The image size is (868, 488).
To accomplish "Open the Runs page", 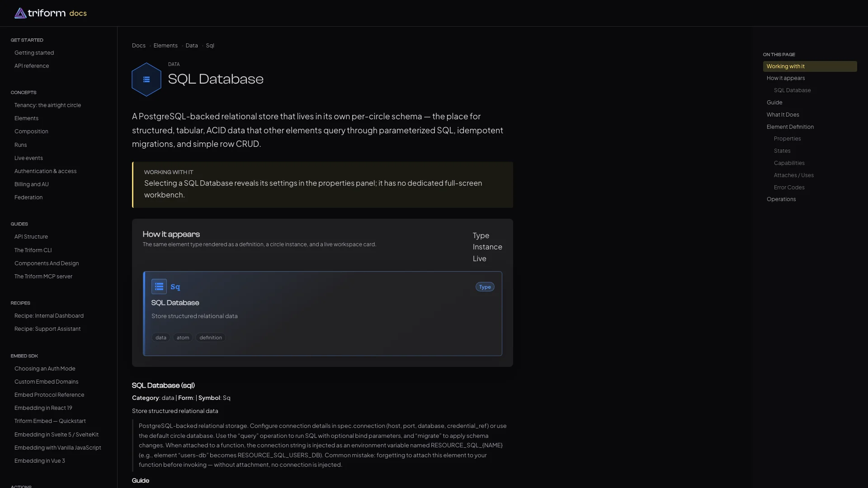I will pyautogui.click(x=21, y=145).
